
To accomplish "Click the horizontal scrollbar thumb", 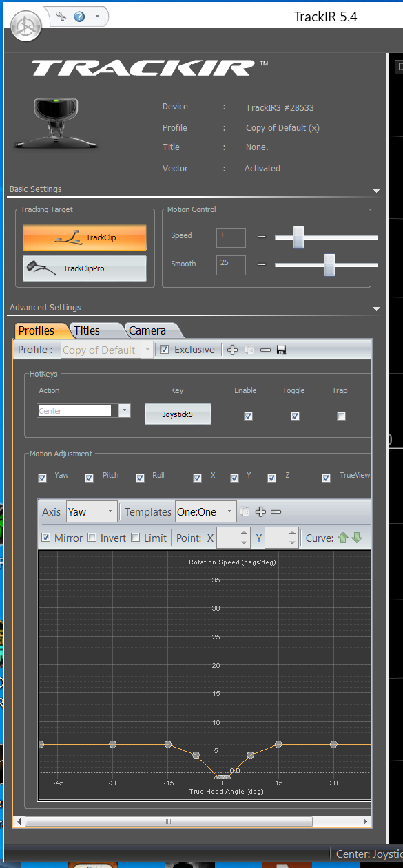I will pyautogui.click(x=167, y=822).
